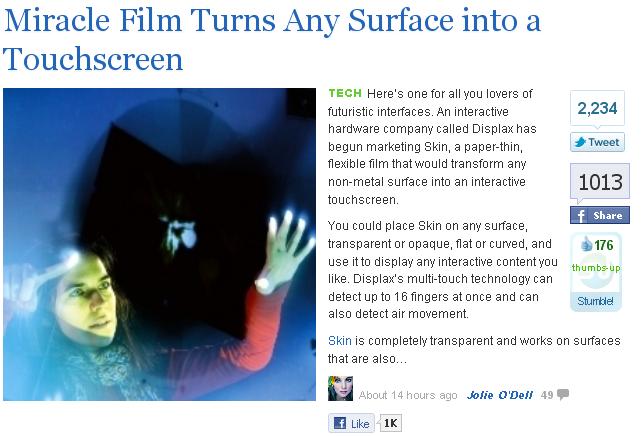Click the author avatar thumbnail
Image resolution: width=643 pixels, height=436 pixels.
[340, 388]
